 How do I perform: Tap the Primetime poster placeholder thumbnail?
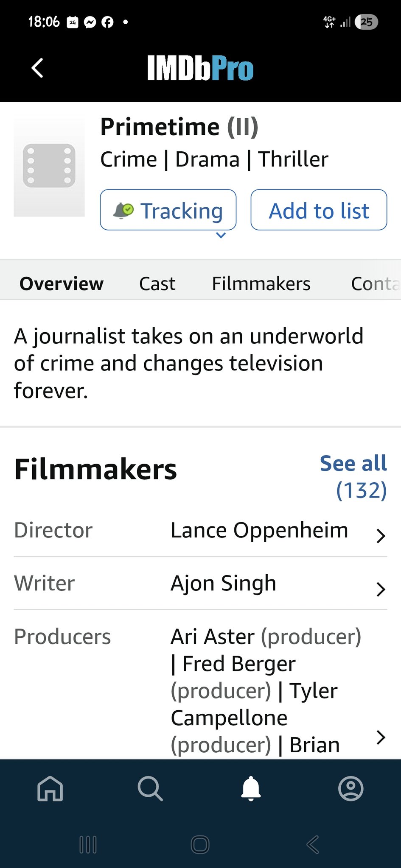point(49,167)
